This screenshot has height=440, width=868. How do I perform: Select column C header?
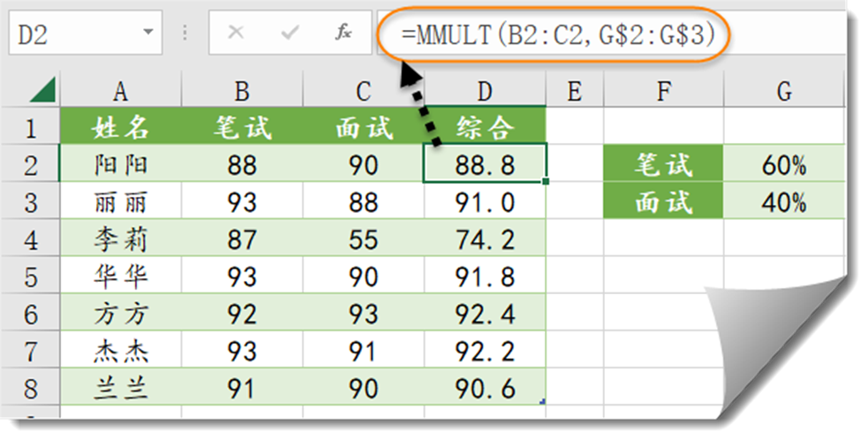[x=363, y=90]
